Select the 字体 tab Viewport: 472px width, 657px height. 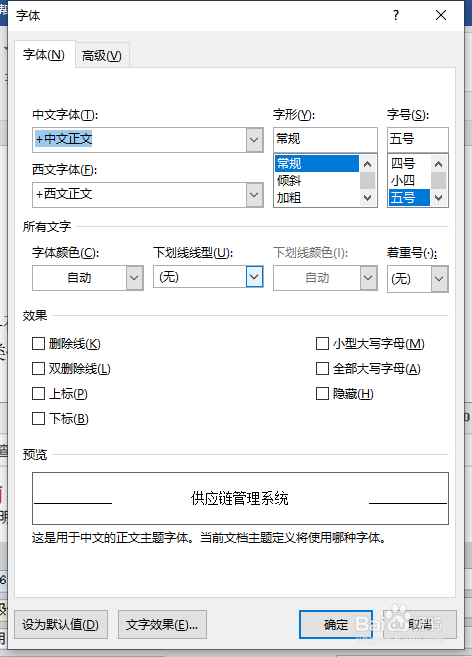pyautogui.click(x=44, y=54)
